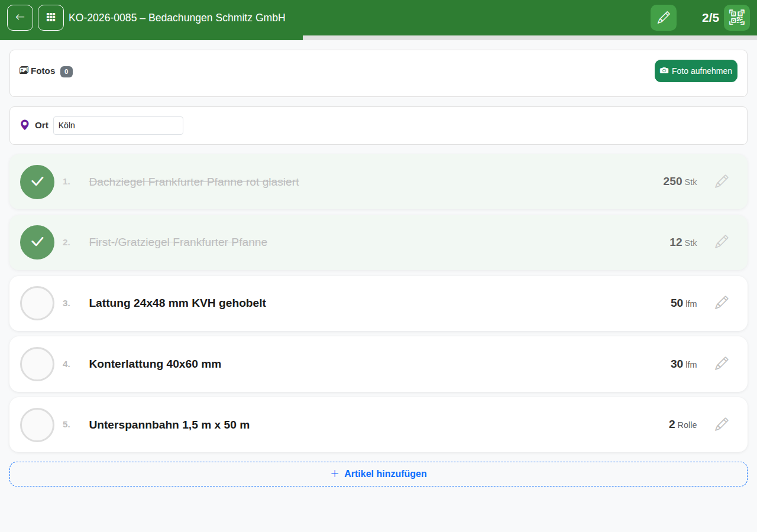Open the grid menu icon
Screen dimensions: 757x532
tap(51, 18)
